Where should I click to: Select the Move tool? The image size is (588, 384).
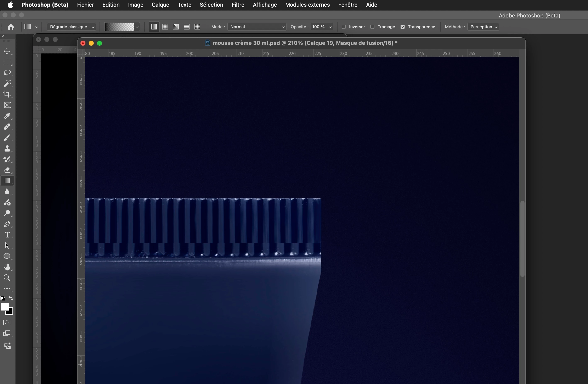7,51
